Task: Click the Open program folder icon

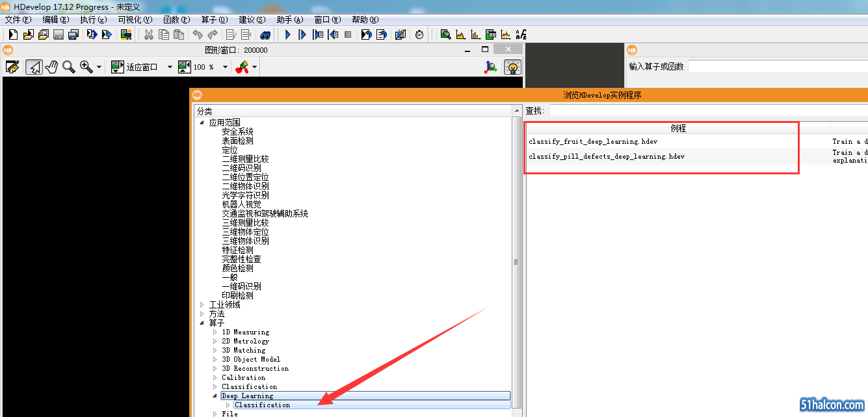Action: [x=28, y=34]
